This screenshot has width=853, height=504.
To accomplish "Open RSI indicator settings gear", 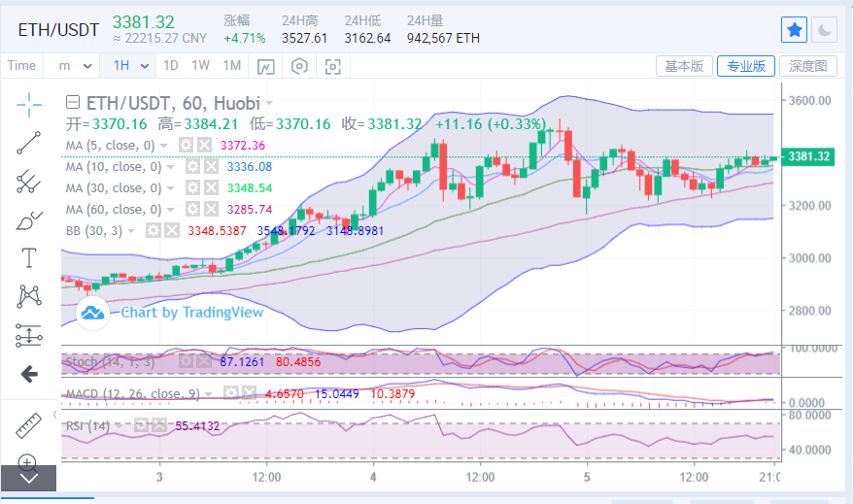I will coord(142,425).
